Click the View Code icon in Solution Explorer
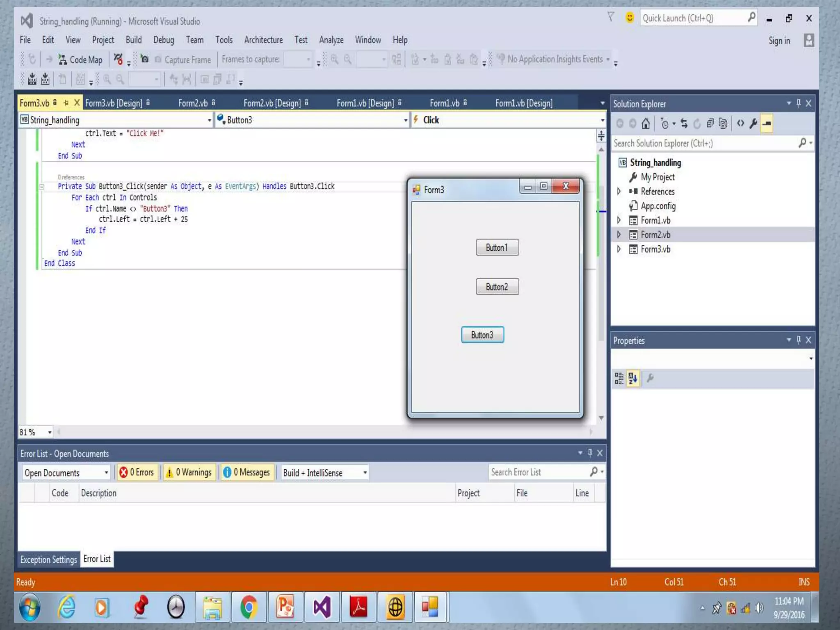840x630 pixels. [740, 123]
